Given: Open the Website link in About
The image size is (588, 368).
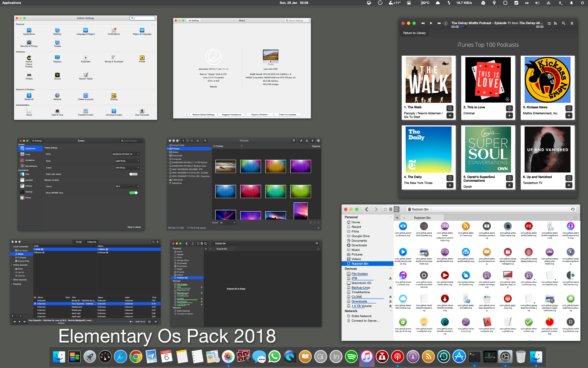Looking at the screenshot, I should 213,87.
